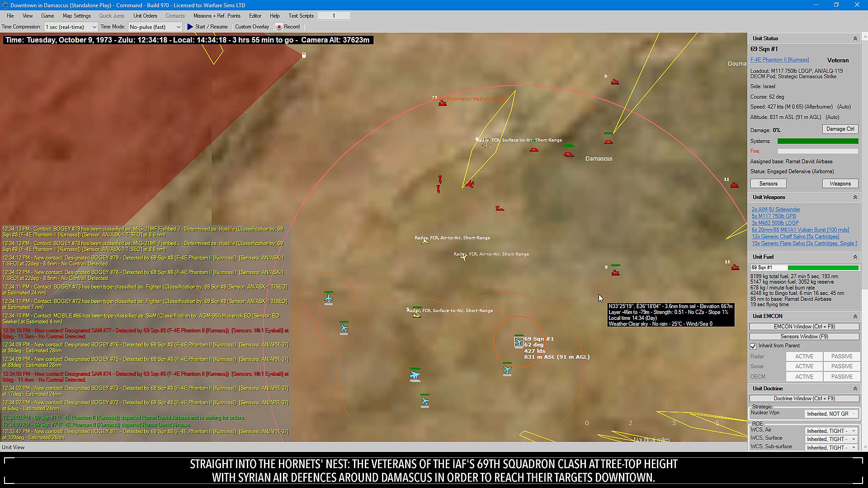This screenshot has height=488, width=868.
Task: Toggle the Inherit from Parent checkbox
Action: pos(753,346)
